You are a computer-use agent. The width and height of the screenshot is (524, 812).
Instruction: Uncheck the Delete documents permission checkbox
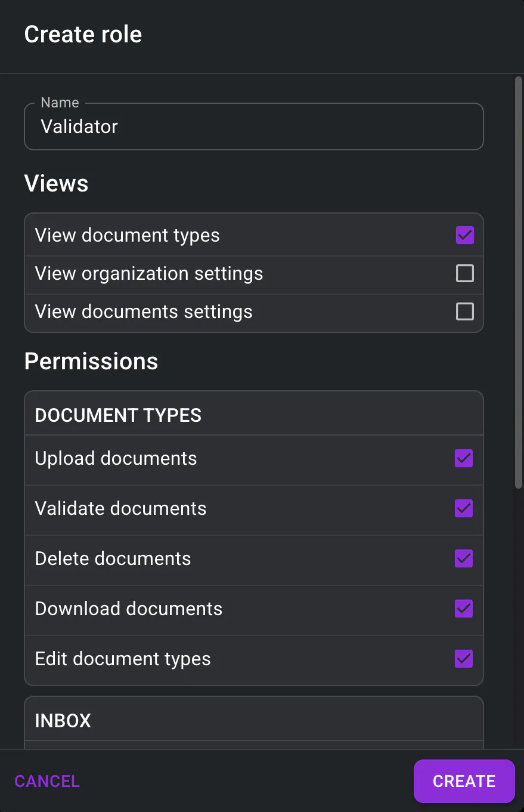(x=464, y=558)
